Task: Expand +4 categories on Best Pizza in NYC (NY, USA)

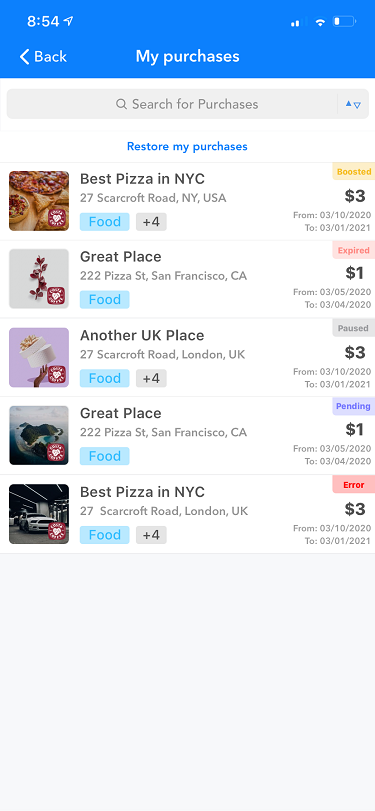Action: pos(151,222)
